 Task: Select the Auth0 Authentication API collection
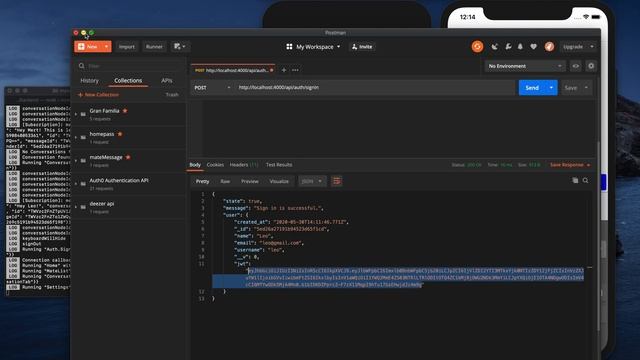click(x=128, y=184)
